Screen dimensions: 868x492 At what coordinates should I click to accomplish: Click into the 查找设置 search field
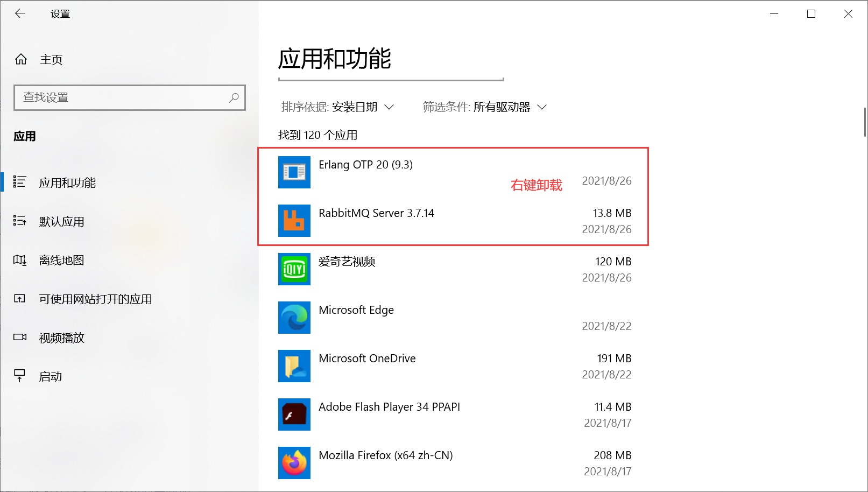click(x=130, y=97)
